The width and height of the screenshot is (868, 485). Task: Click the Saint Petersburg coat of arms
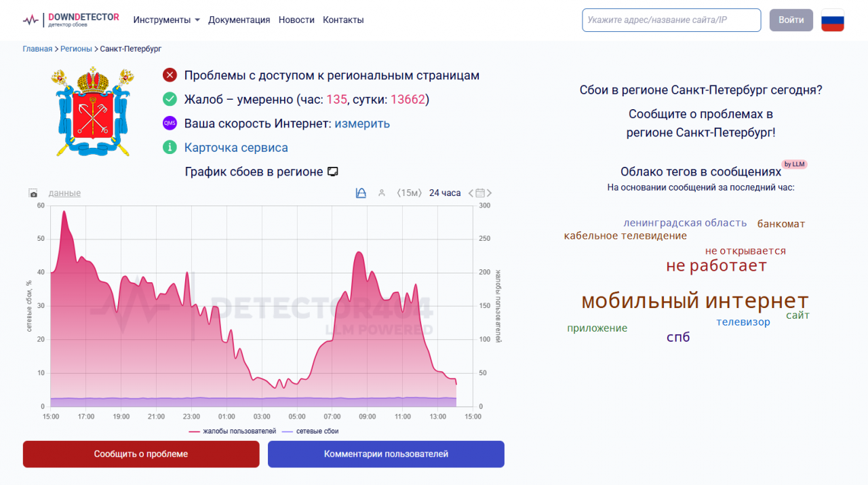click(x=93, y=111)
